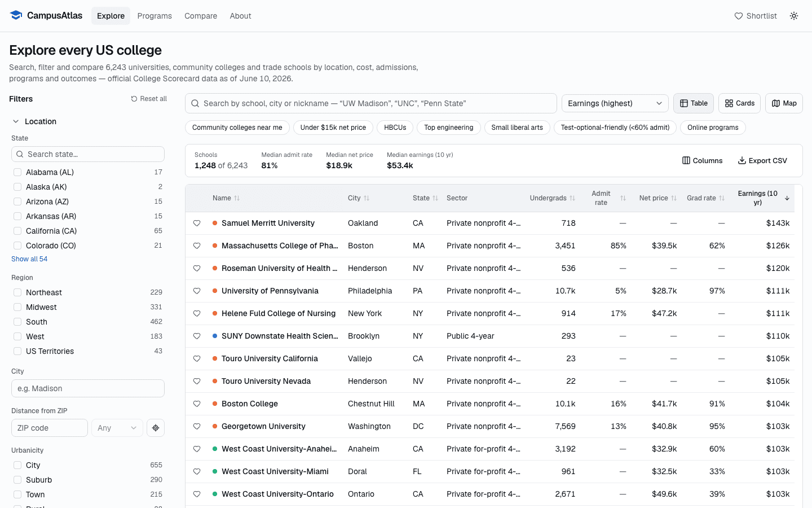Click the City filter input field
The image size is (812, 508).
(x=88, y=388)
